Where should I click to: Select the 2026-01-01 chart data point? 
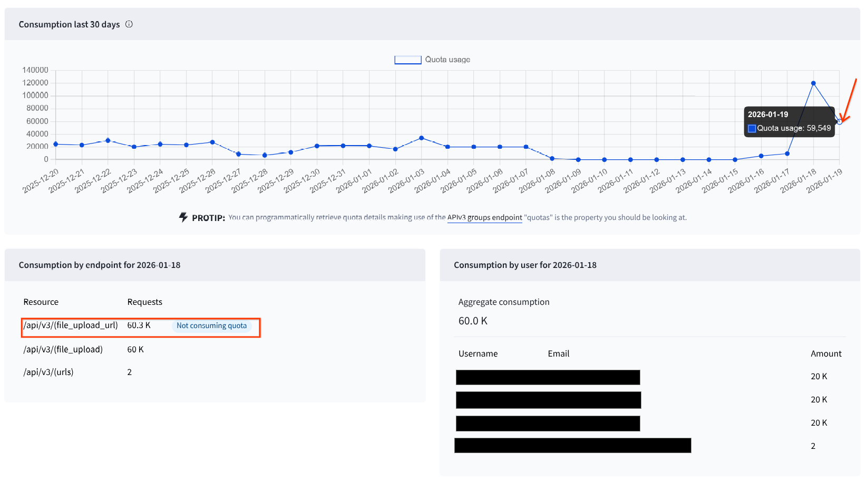(x=369, y=146)
